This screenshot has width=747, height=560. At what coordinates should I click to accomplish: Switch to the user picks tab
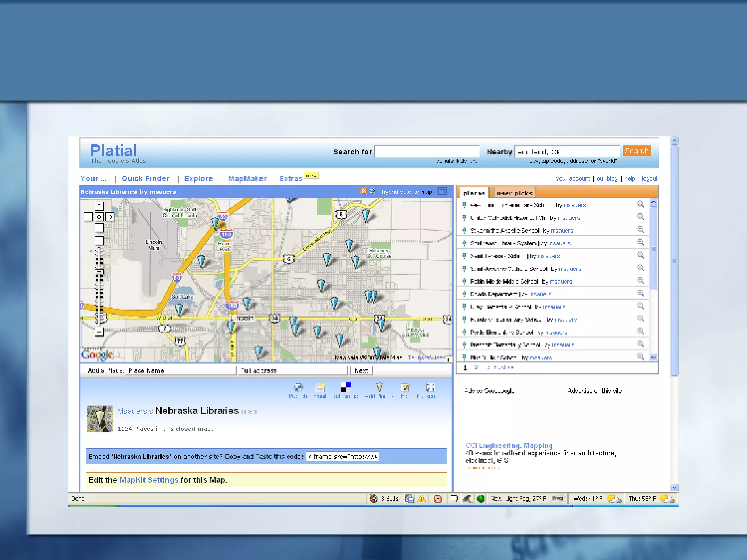[x=514, y=193]
